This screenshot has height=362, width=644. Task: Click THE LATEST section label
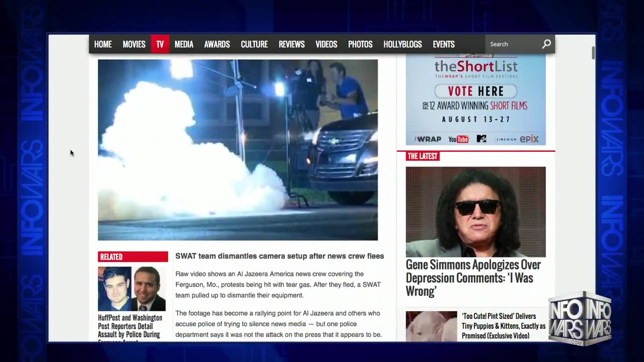423,156
